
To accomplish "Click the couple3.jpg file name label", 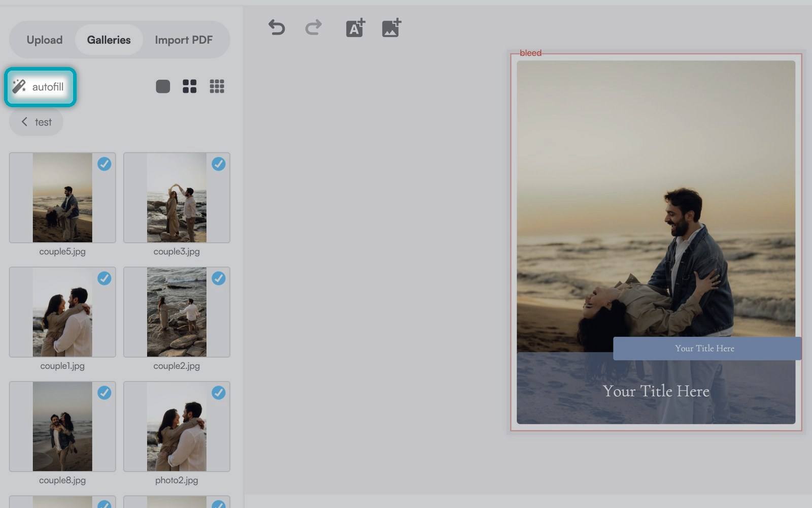I will 177,251.
